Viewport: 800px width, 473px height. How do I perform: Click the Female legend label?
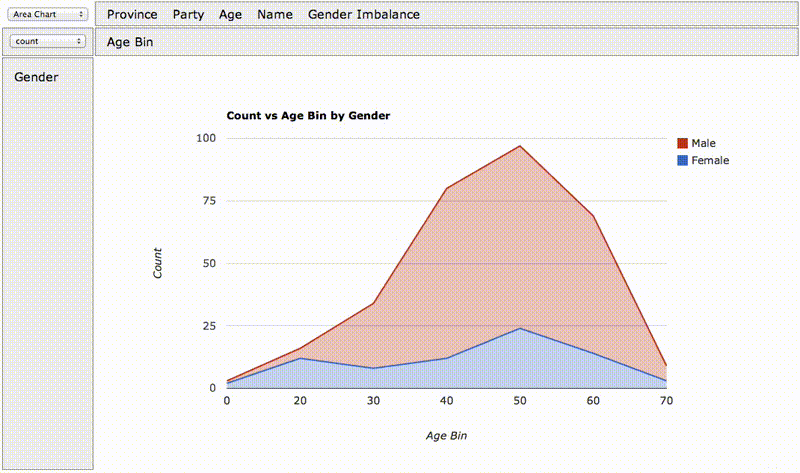pyautogui.click(x=710, y=160)
